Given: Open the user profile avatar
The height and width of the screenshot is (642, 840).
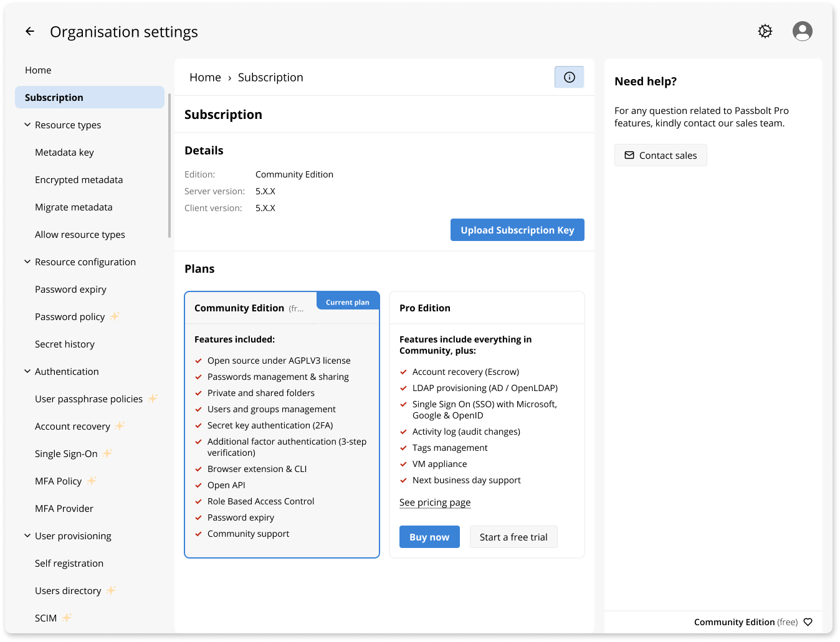Looking at the screenshot, I should click(x=803, y=31).
